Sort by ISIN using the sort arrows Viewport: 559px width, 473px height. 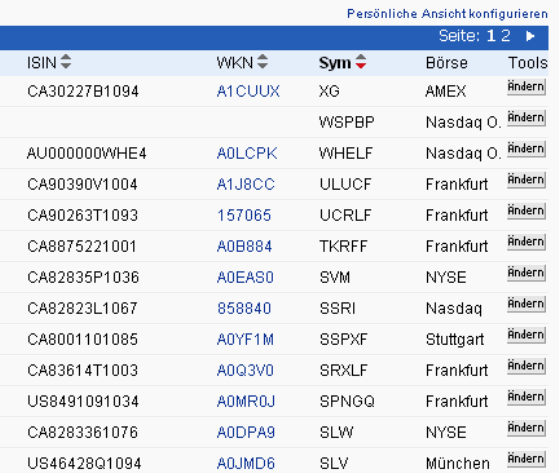click(x=66, y=61)
